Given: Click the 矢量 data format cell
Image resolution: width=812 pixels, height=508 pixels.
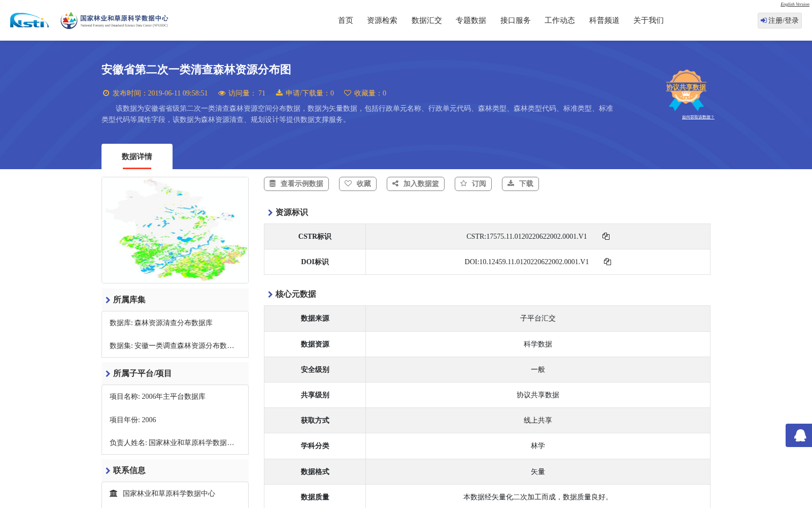Looking at the screenshot, I should (538, 471).
